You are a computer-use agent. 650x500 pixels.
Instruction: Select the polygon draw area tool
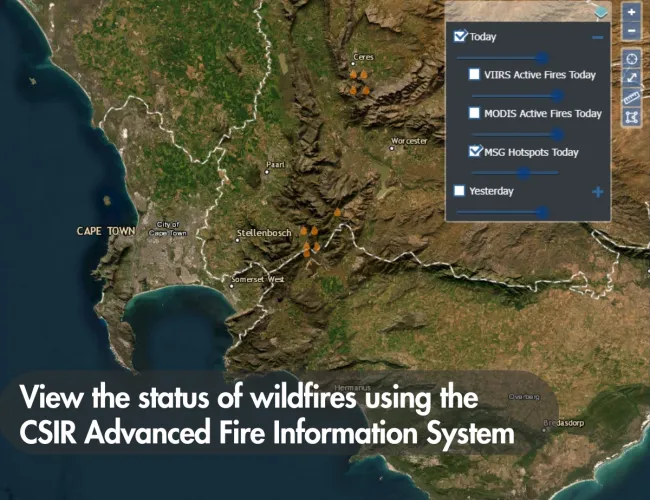(x=631, y=117)
